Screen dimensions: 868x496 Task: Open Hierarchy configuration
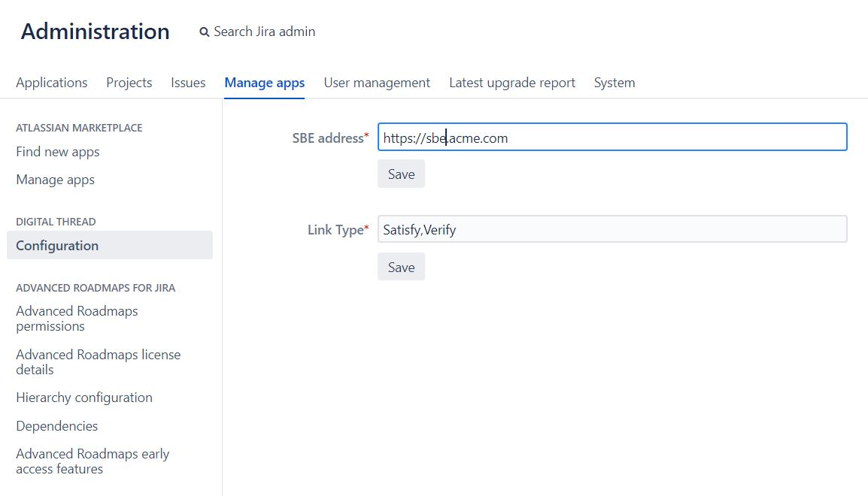84,398
